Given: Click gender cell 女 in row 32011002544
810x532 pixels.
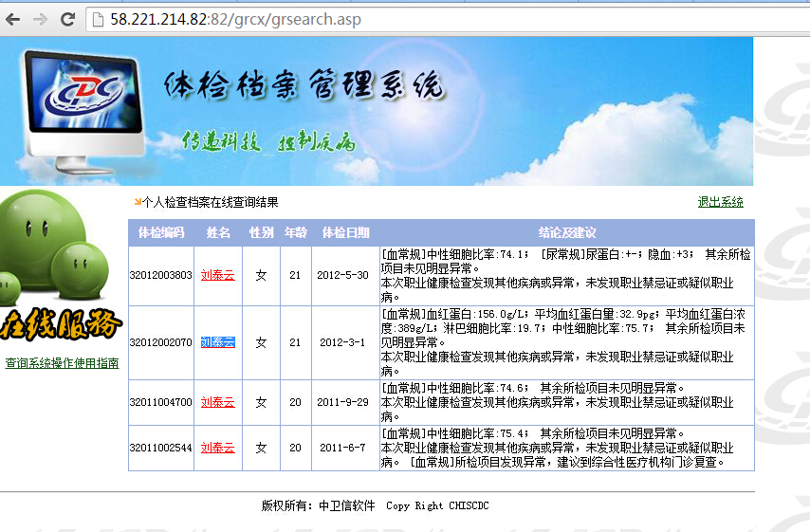Looking at the screenshot, I should tap(262, 448).
